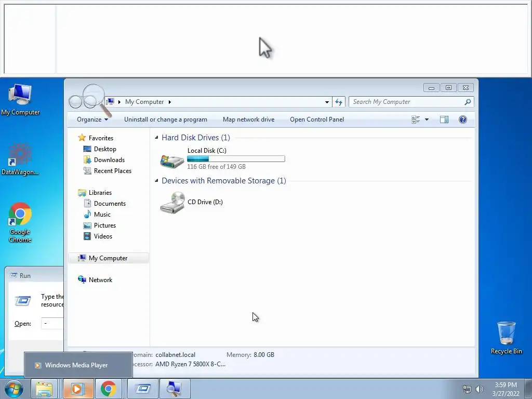Viewport: 532px width, 399px height.
Task: Open DataWagon desktop shortcut
Action: (20, 159)
